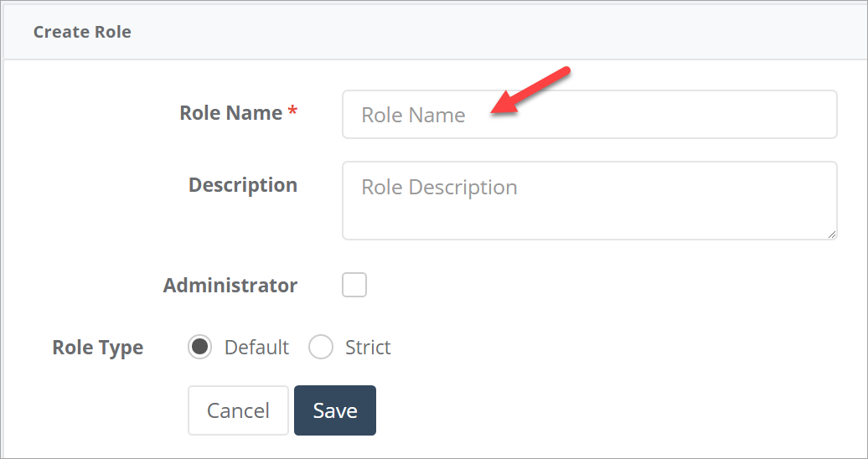Click the "Description" field label

[243, 185]
